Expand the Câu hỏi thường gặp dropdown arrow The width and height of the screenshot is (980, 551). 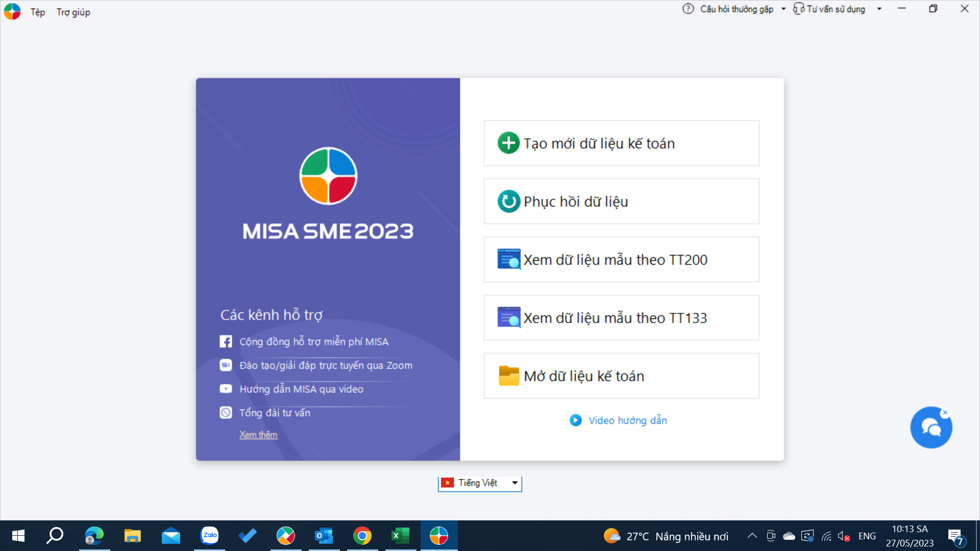(783, 9)
